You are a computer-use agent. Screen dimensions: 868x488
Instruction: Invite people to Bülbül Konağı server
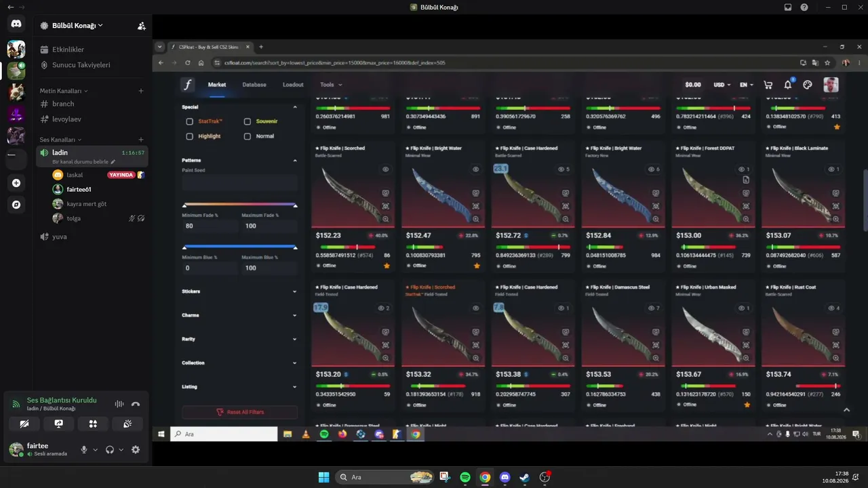coord(141,26)
